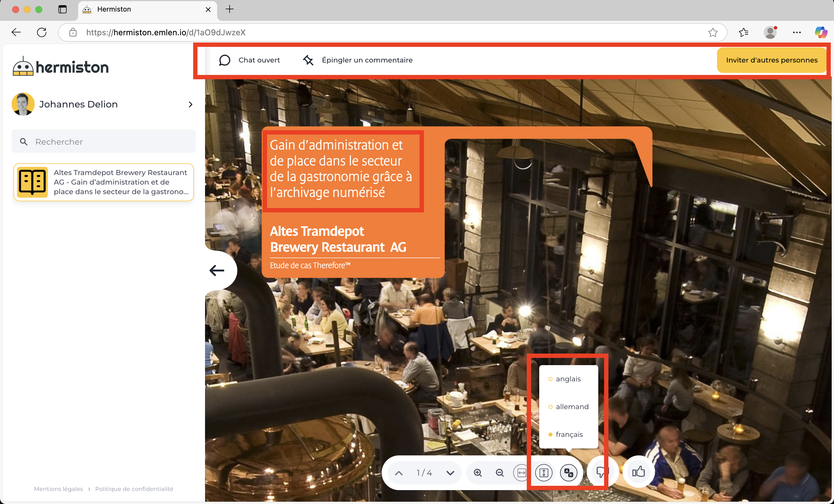
Task: Open the Politique de confidentialité link
Action: click(134, 489)
